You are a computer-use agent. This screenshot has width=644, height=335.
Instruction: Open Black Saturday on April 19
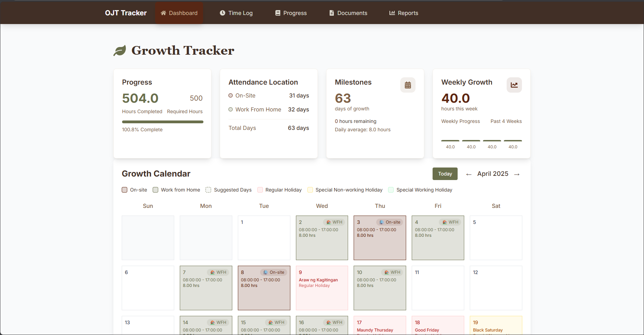496,325
